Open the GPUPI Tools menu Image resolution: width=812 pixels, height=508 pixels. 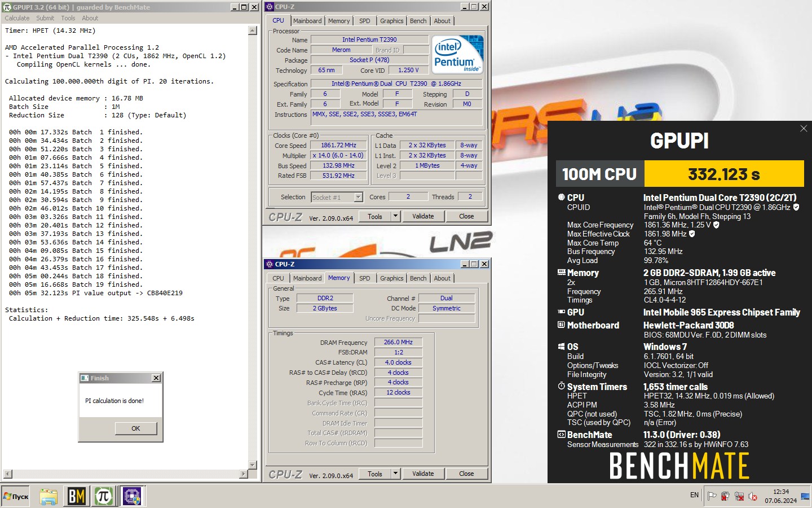[68, 18]
